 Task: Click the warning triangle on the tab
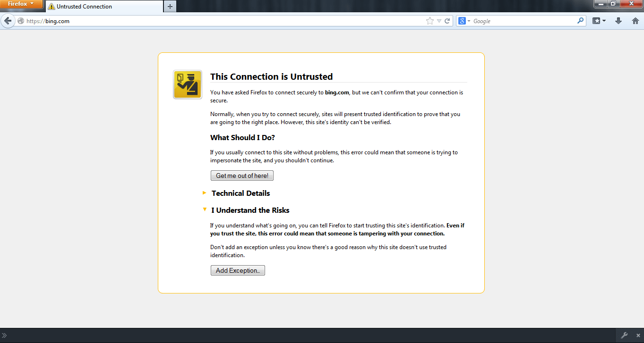click(x=52, y=7)
